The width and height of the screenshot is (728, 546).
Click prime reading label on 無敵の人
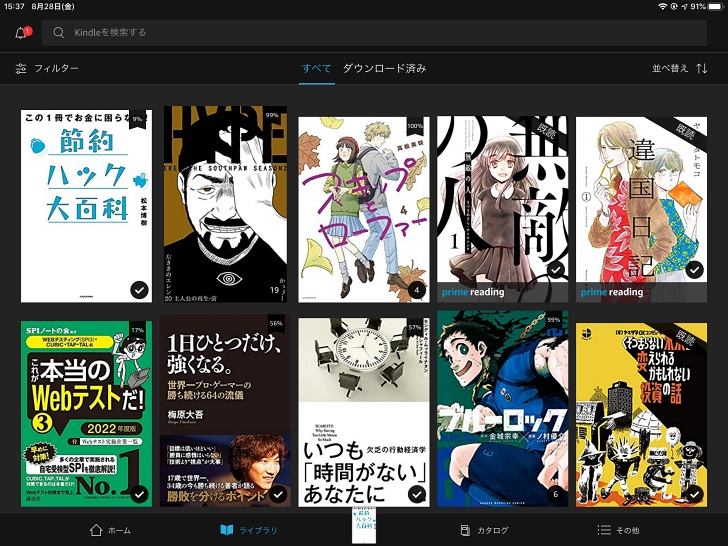[473, 292]
